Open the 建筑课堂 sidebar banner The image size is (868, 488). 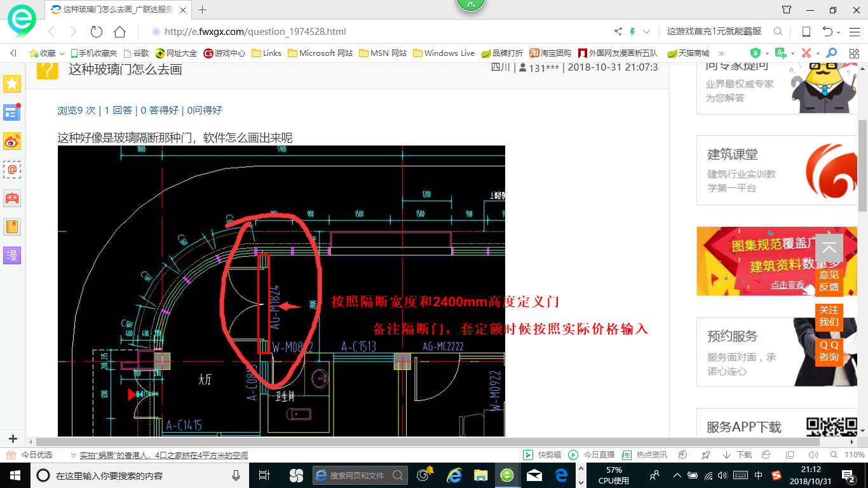777,170
